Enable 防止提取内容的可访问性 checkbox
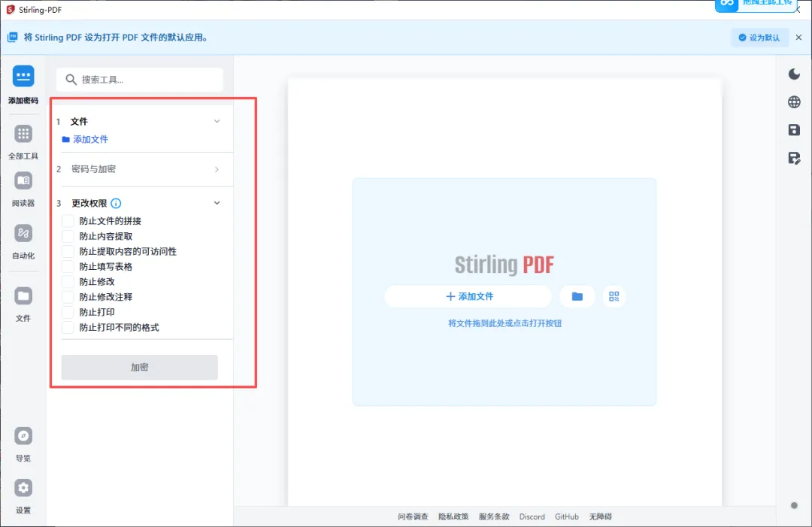The height and width of the screenshot is (527, 812). 68,252
